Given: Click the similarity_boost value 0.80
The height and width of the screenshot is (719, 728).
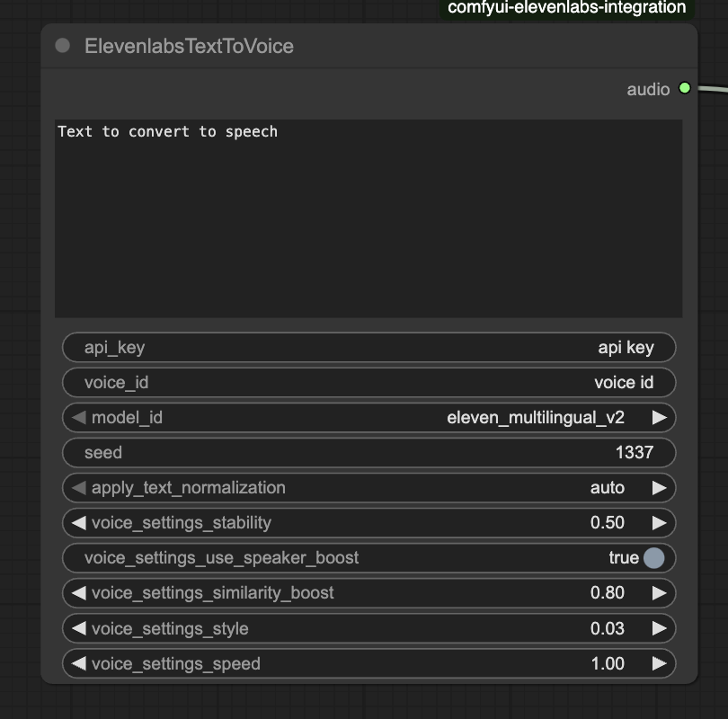Looking at the screenshot, I should (608, 593).
